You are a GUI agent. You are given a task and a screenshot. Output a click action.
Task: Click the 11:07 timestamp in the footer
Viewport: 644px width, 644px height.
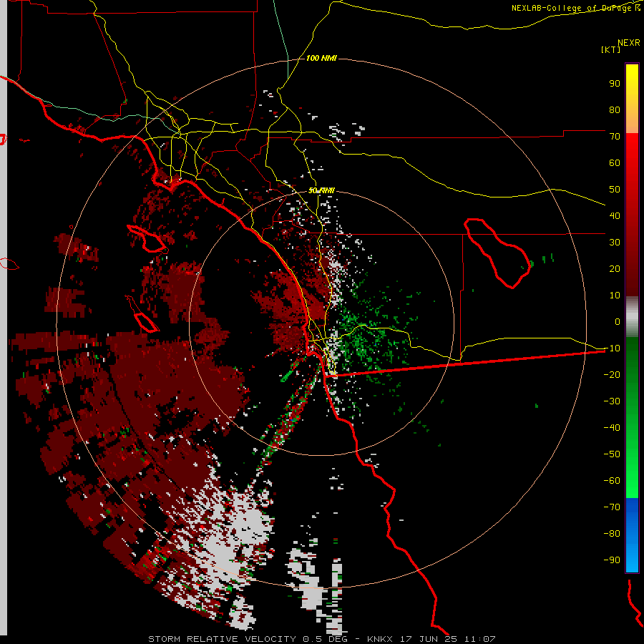479,639
